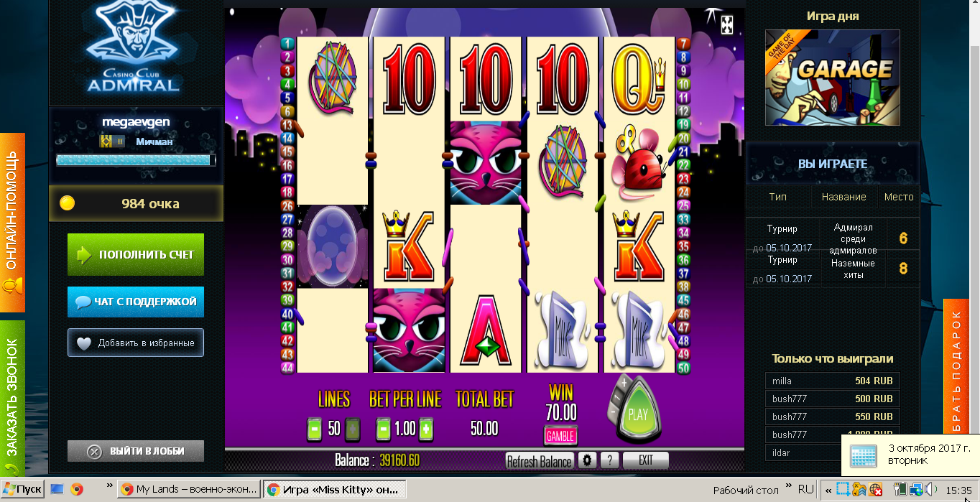Viewport: 980px width, 502px height.
Task: Open the question mark help button
Action: click(609, 460)
